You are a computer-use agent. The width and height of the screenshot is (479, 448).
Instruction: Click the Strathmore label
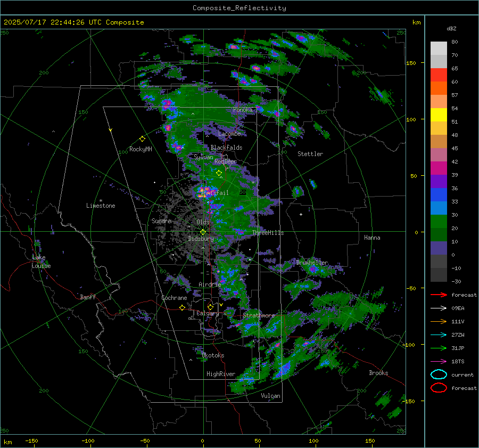pyautogui.click(x=259, y=315)
